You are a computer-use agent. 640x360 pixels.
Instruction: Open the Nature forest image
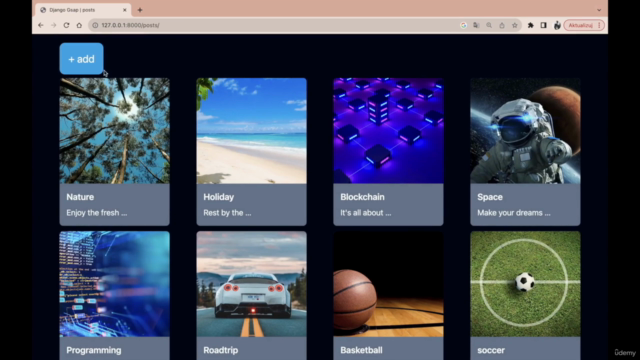[115, 131]
